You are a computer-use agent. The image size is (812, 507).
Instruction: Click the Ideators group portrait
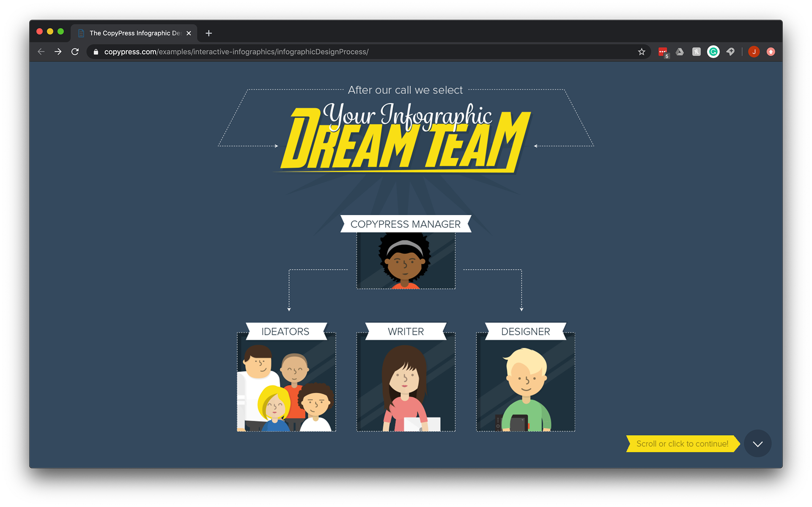(286, 382)
